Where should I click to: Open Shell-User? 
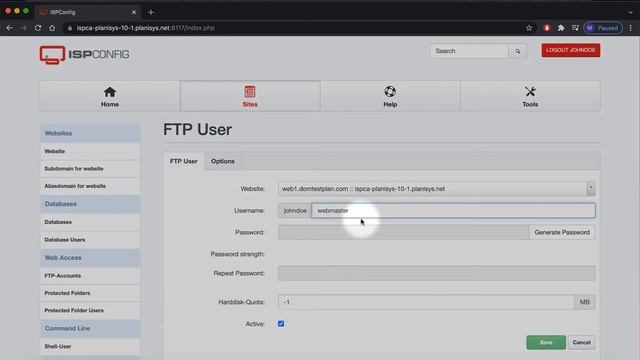pyautogui.click(x=90, y=347)
